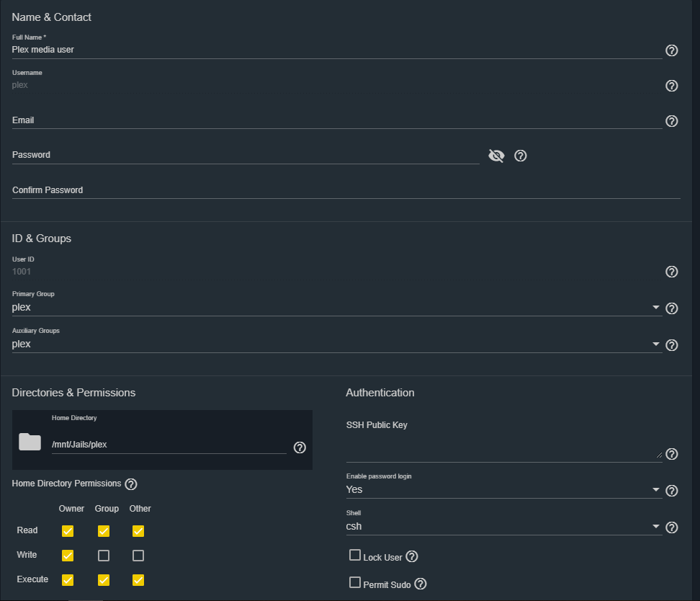Focus the Confirm Password field
The image size is (700, 601).
point(346,190)
